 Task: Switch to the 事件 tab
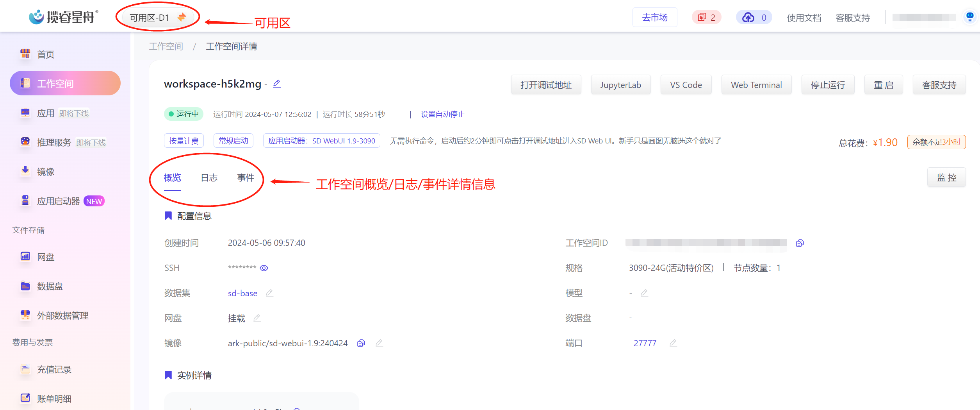[246, 178]
